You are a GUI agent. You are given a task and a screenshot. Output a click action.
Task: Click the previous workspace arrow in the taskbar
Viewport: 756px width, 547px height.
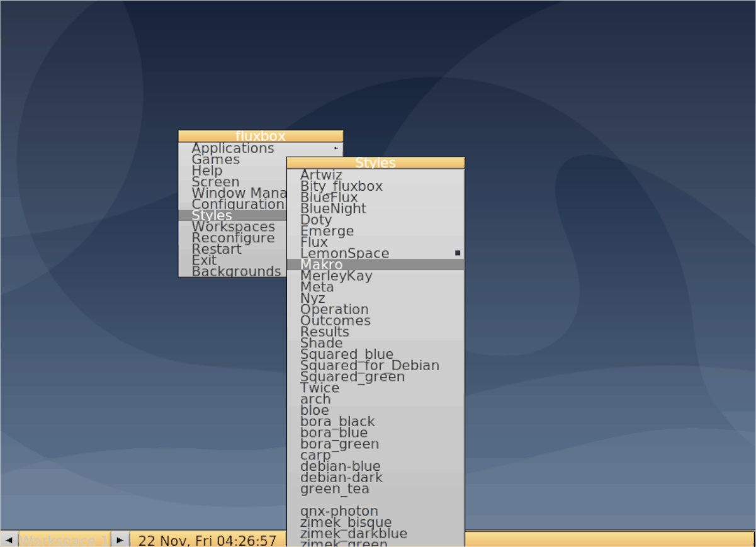click(8, 539)
